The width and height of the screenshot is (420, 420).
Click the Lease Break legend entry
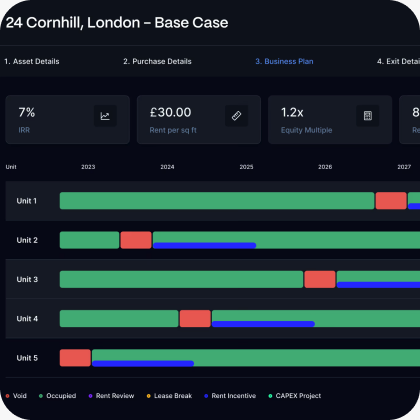coord(169,396)
